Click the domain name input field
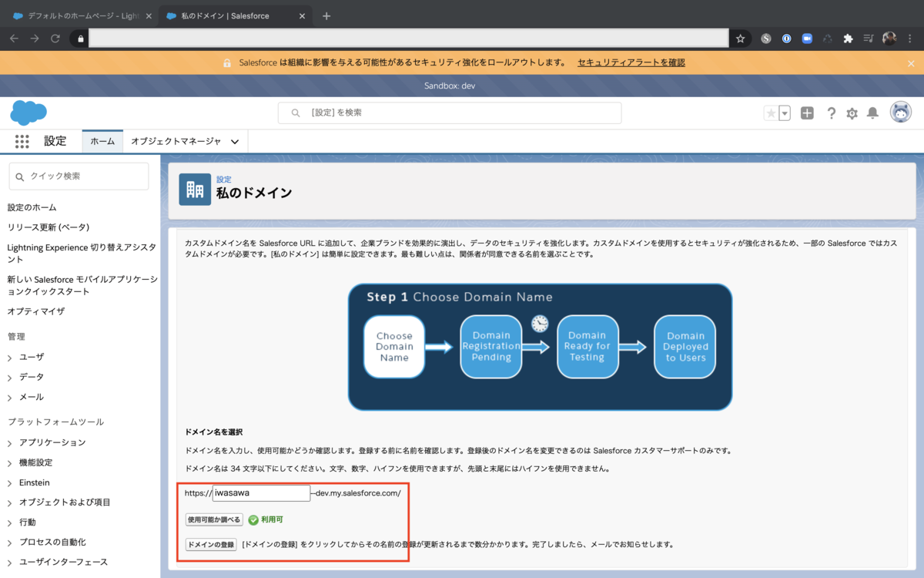 pyautogui.click(x=261, y=493)
